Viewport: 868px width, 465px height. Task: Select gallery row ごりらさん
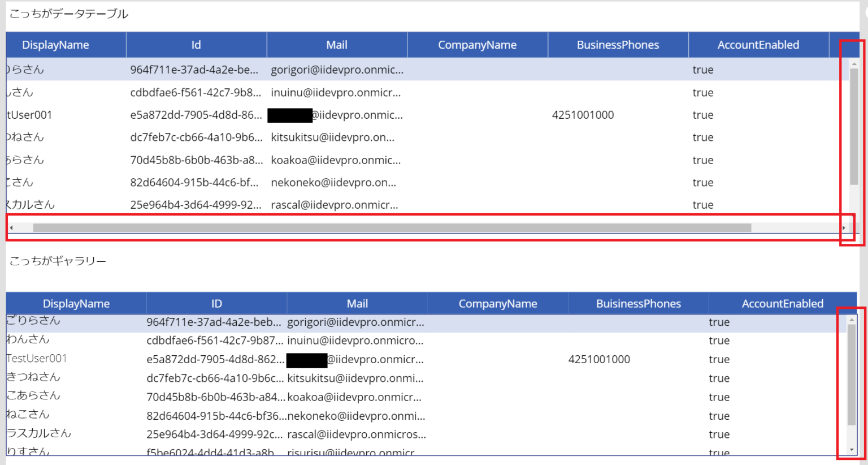pos(33,320)
